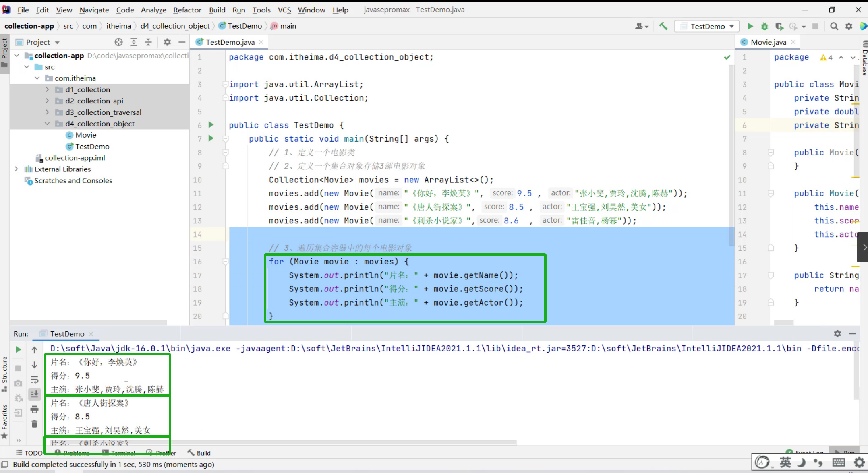
Task: Open the Refactor menu
Action: (187, 10)
